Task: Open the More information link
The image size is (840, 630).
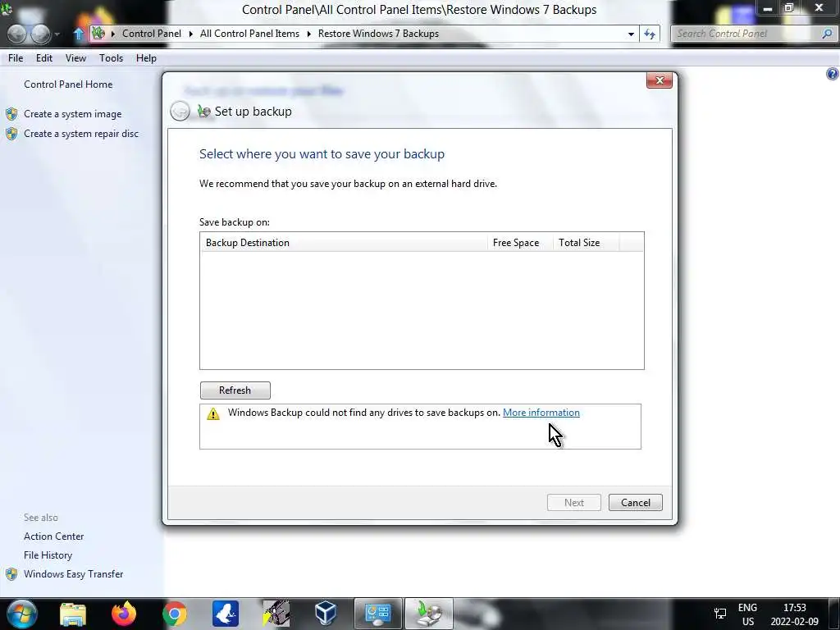Action: tap(541, 413)
